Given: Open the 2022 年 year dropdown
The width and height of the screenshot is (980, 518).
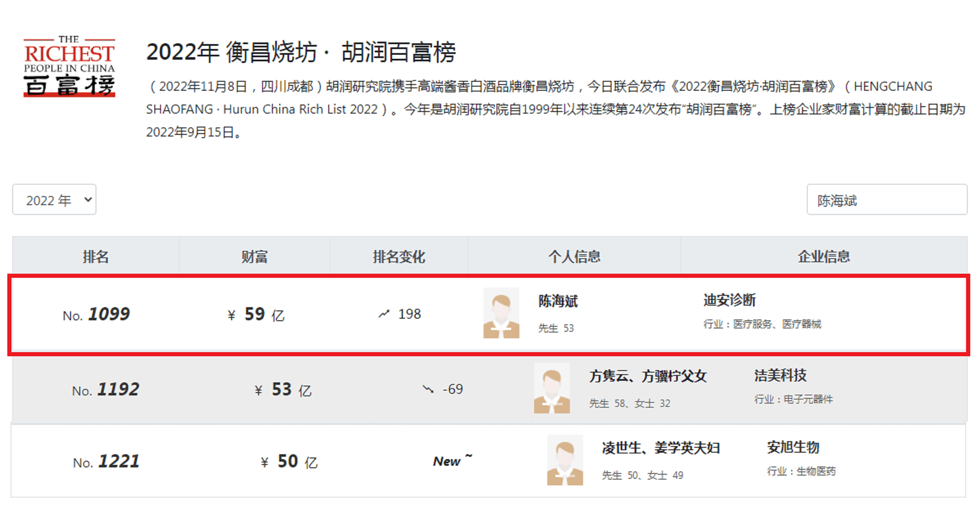Looking at the screenshot, I should pyautogui.click(x=54, y=200).
